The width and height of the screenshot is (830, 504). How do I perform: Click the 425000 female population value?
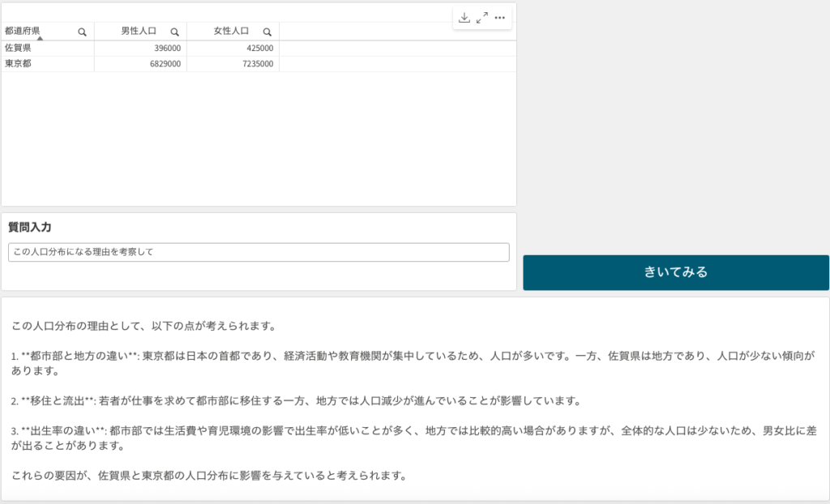coord(259,48)
